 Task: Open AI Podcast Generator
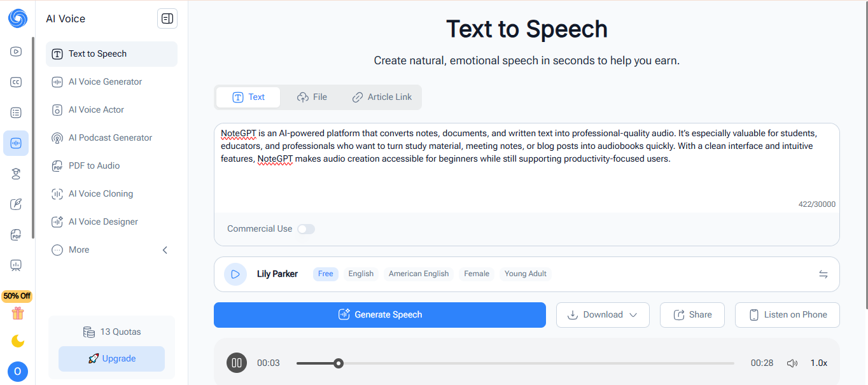[x=111, y=138]
